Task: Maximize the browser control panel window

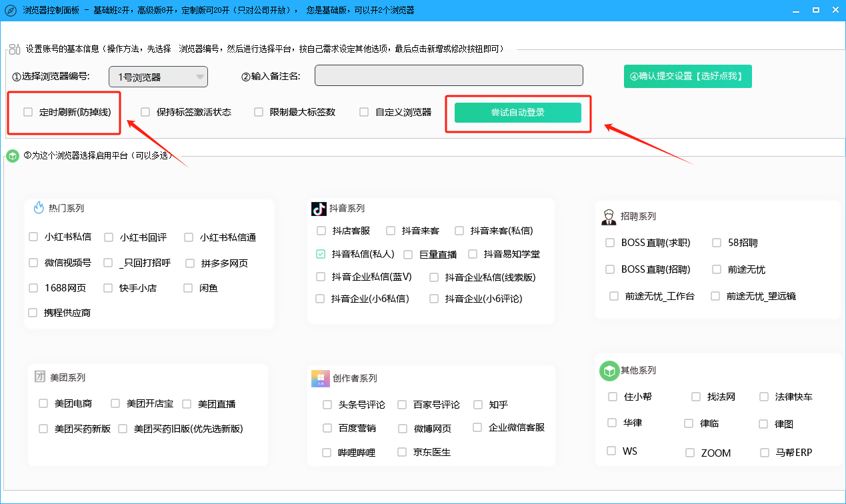Action: [x=815, y=10]
